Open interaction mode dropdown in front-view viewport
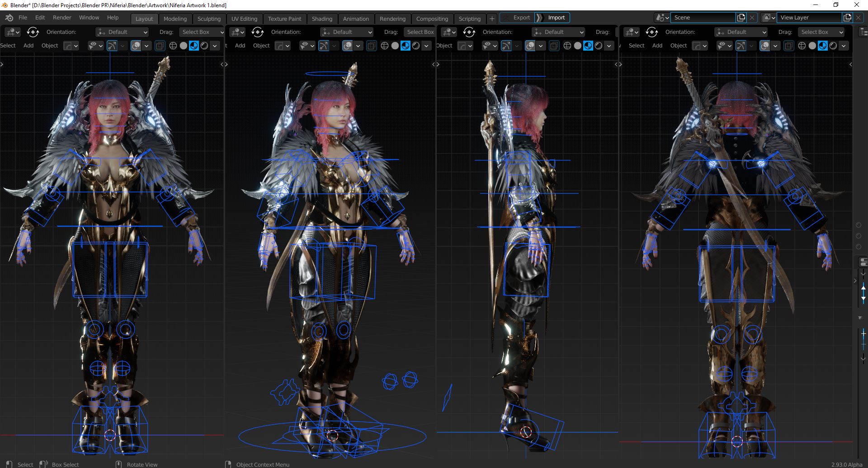Screen dimensions: 868x468 point(71,46)
